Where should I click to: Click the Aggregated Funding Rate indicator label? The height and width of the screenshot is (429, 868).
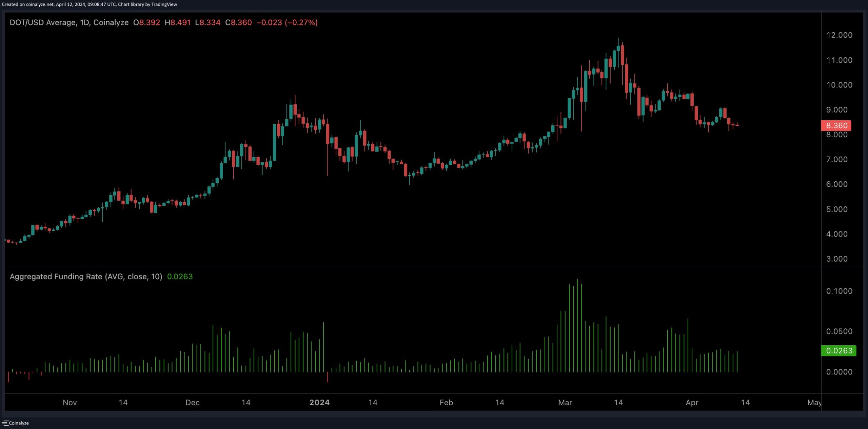click(86, 277)
